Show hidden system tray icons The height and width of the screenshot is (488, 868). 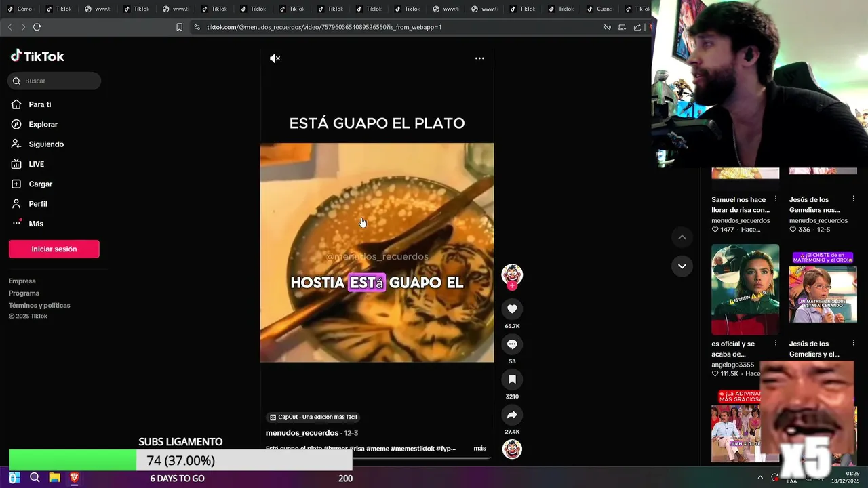(760, 477)
